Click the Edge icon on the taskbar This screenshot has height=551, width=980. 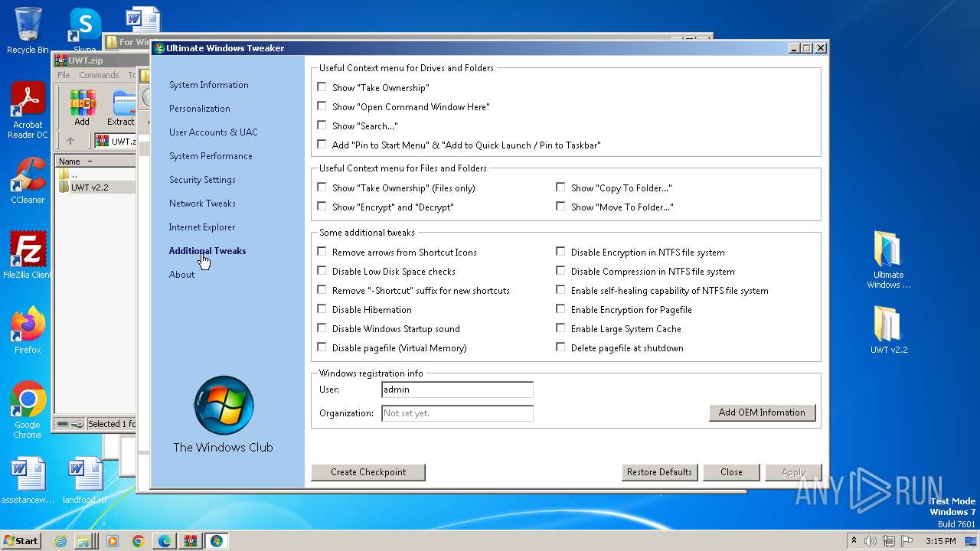(x=165, y=541)
